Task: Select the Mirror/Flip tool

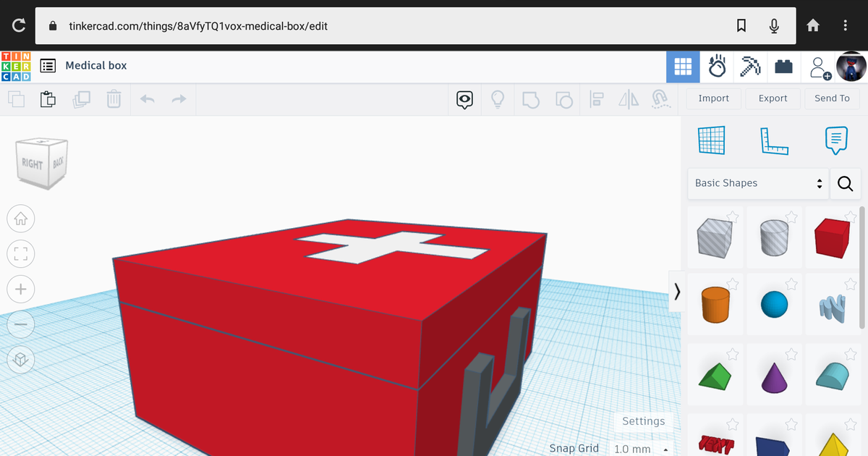Action: point(628,98)
